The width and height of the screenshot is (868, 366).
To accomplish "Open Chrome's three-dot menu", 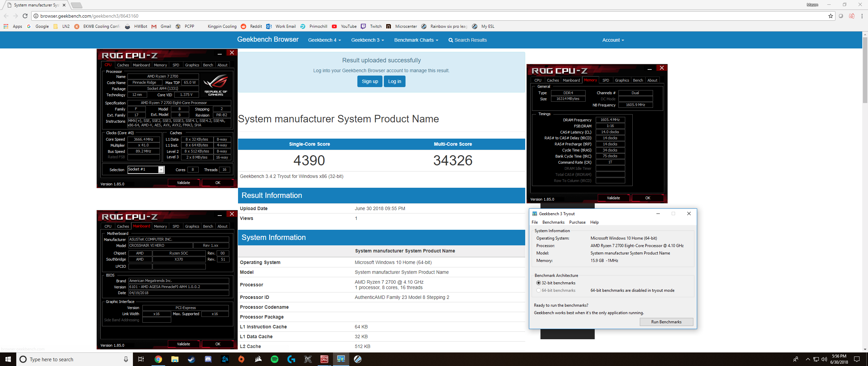I will point(862,16).
